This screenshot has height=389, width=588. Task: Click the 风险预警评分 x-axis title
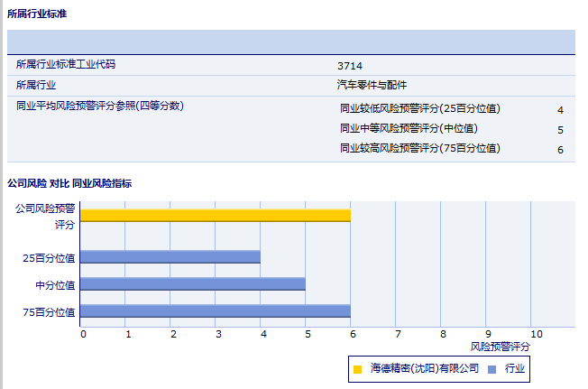point(501,347)
